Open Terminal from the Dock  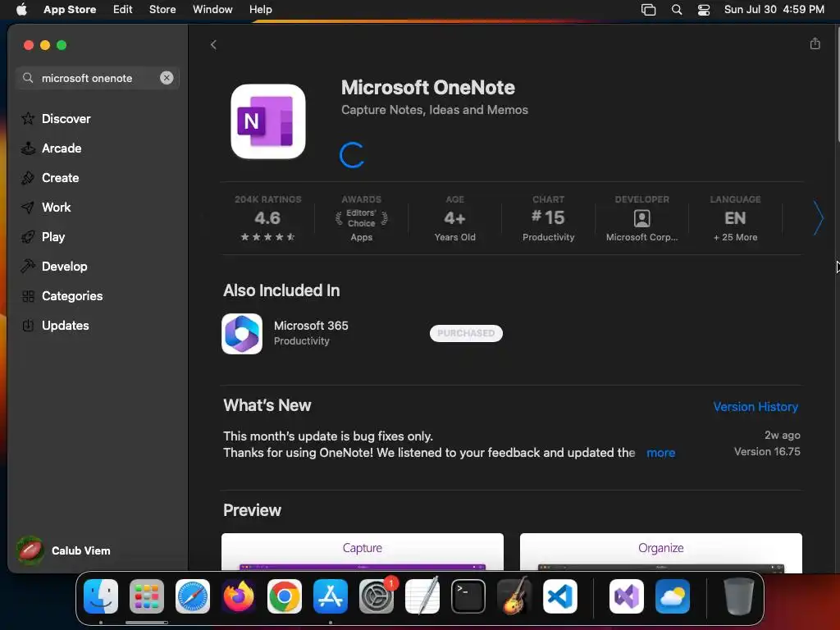pyautogui.click(x=468, y=596)
